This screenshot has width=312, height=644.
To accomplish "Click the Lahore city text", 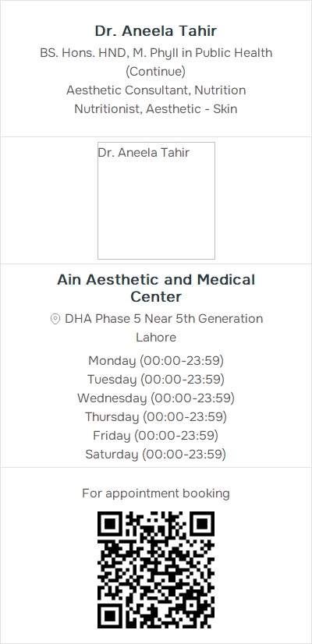I will tap(156, 338).
